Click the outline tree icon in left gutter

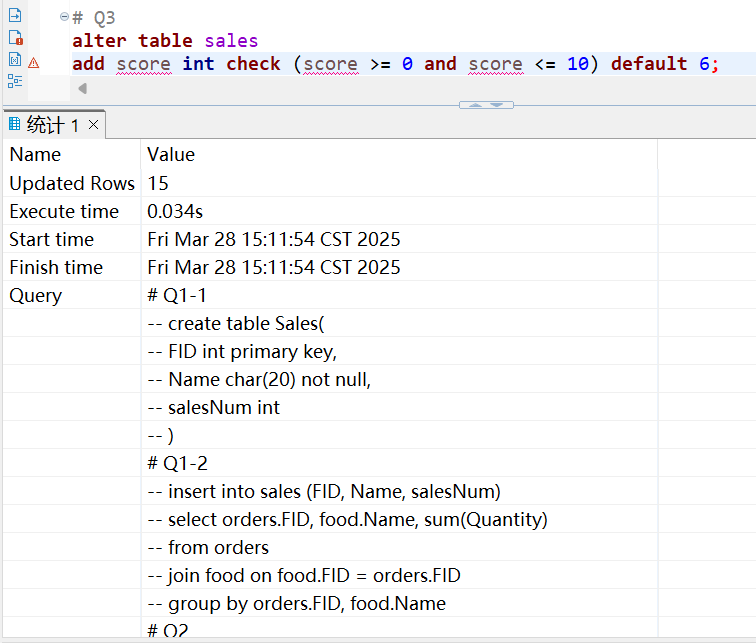[15, 81]
